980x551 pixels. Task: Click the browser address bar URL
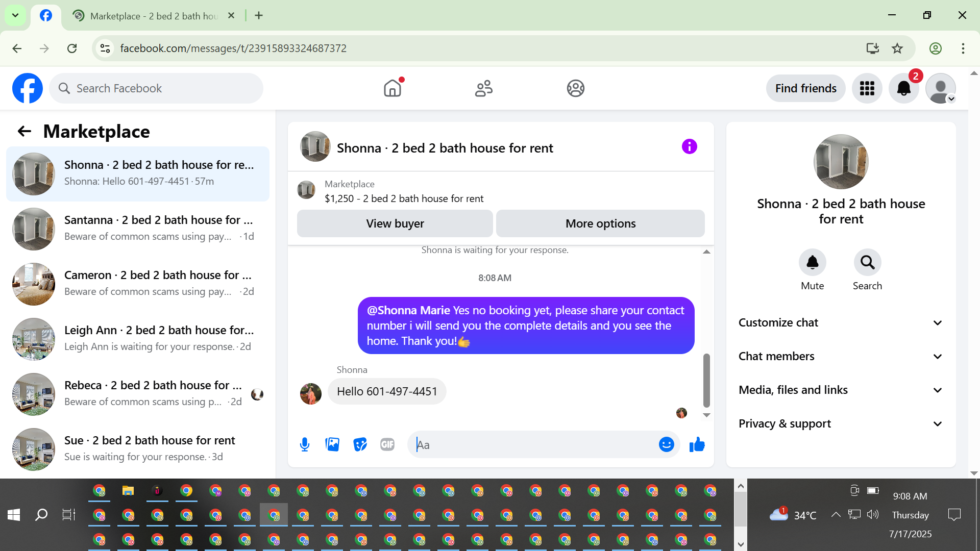pyautogui.click(x=233, y=48)
